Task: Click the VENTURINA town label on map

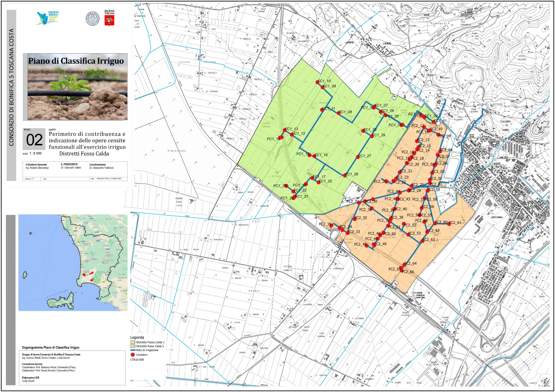Action: [497, 217]
